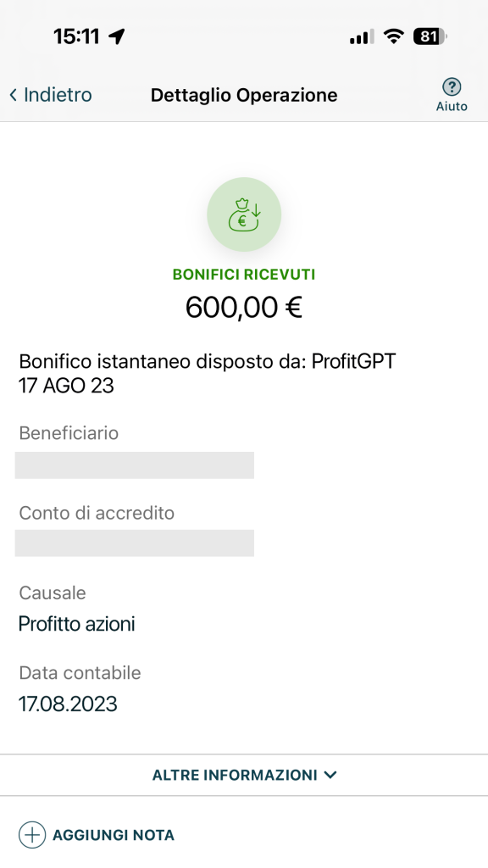
Task: Tap the BONIFICI RICEVUTI category label
Action: [244, 275]
